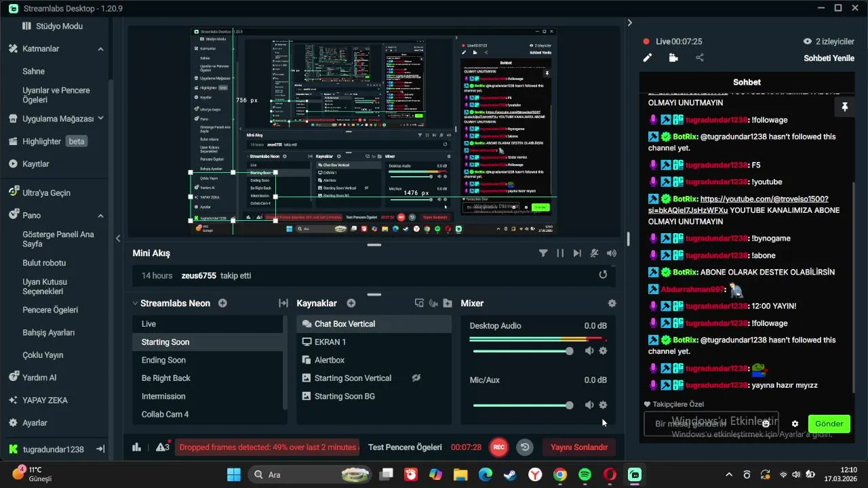
Task: Toggle the mute-alerts bell icon in Mini Akış
Action: pos(594,253)
